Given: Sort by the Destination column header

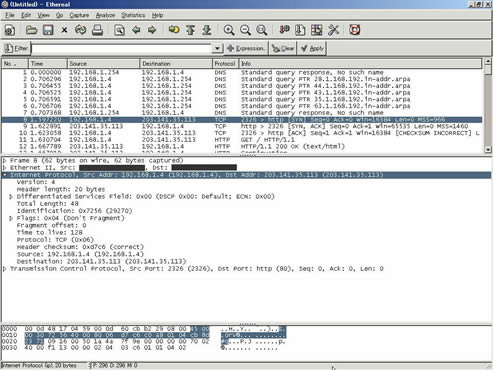Looking at the screenshot, I should point(176,64).
